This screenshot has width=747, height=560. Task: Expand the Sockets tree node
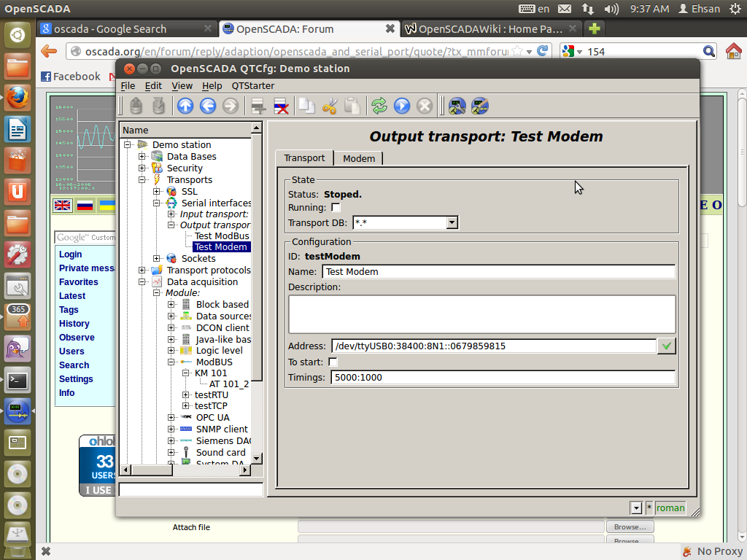[x=157, y=259]
